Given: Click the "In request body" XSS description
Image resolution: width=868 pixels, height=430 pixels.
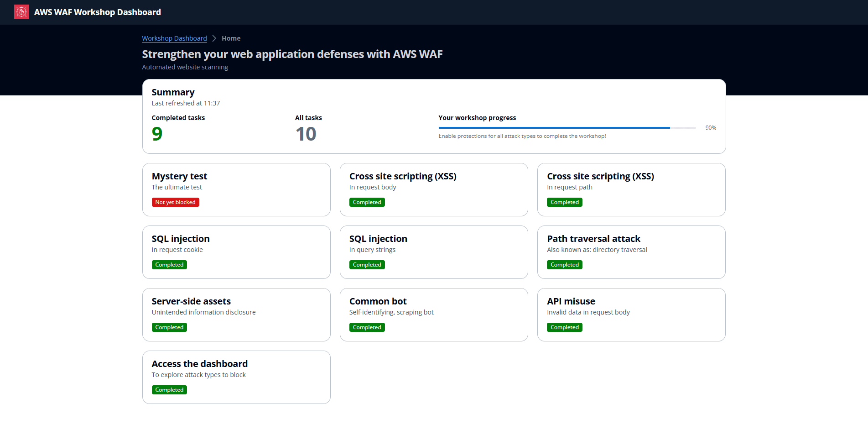Looking at the screenshot, I should pyautogui.click(x=373, y=187).
